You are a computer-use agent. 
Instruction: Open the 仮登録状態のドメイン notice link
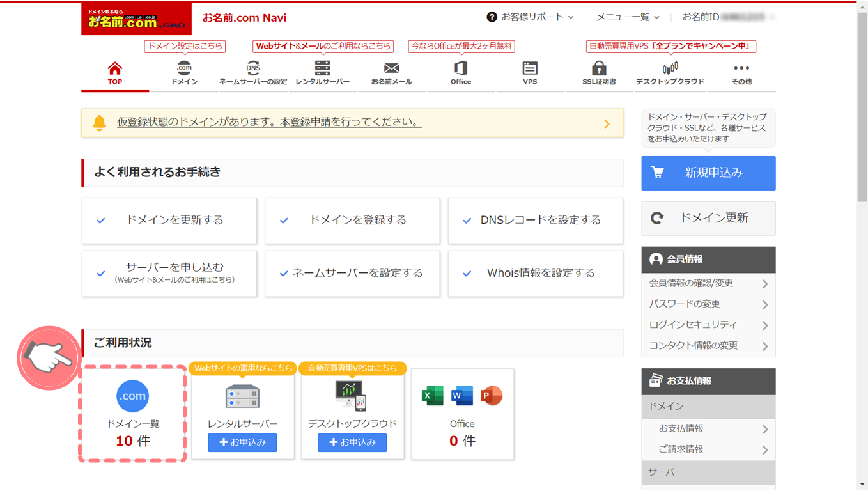point(269,122)
